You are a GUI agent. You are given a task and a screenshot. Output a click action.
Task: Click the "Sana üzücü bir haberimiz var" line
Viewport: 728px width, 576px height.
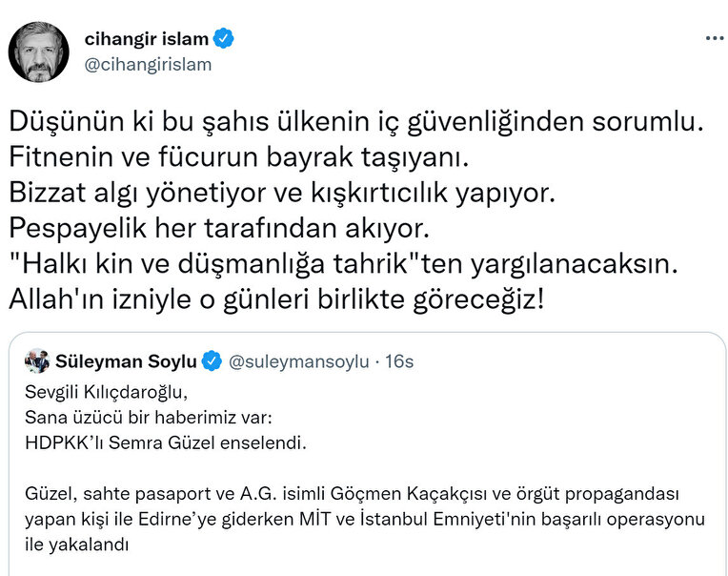tap(137, 415)
